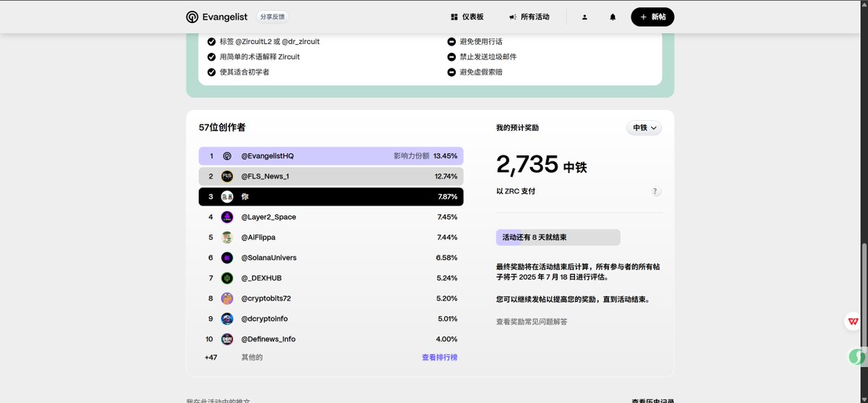Click the Evangelist logo icon
This screenshot has height=403, width=868.
(192, 17)
